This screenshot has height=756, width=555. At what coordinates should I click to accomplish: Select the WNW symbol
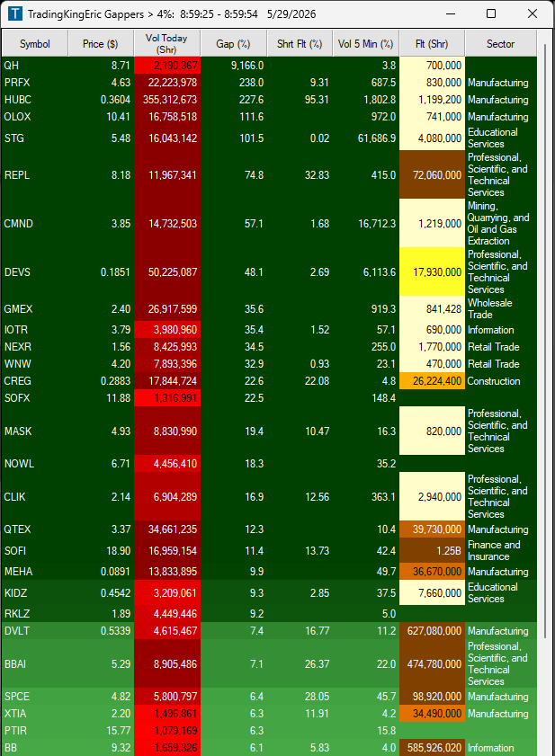[17, 364]
